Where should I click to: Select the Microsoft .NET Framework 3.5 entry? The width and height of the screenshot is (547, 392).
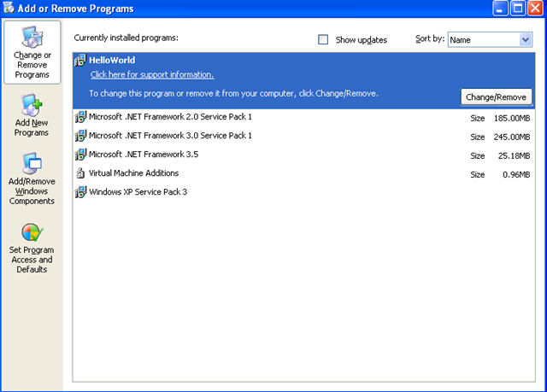(x=144, y=155)
